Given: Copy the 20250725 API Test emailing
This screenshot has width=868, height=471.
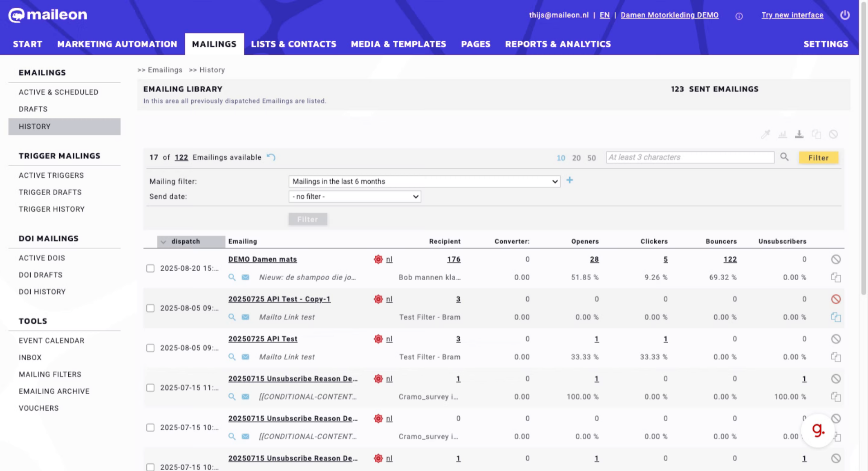Looking at the screenshot, I should pos(836,357).
